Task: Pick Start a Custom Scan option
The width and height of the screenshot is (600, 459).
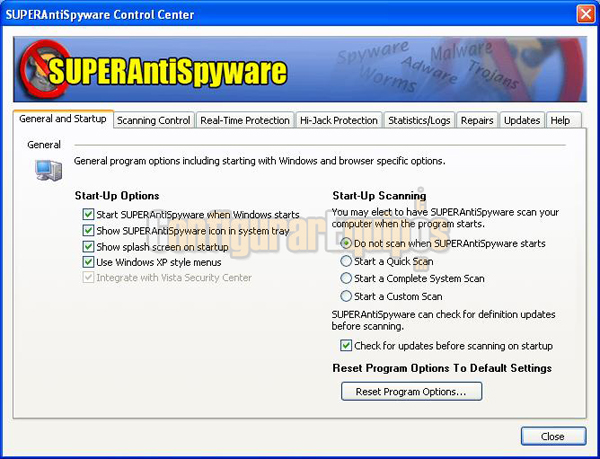Action: [x=346, y=296]
